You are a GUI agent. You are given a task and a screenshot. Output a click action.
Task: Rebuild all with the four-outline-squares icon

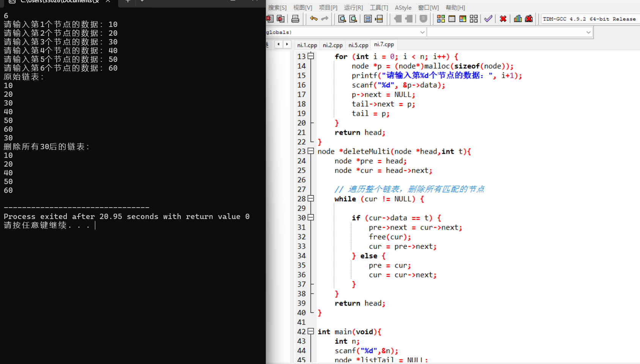[x=474, y=19]
